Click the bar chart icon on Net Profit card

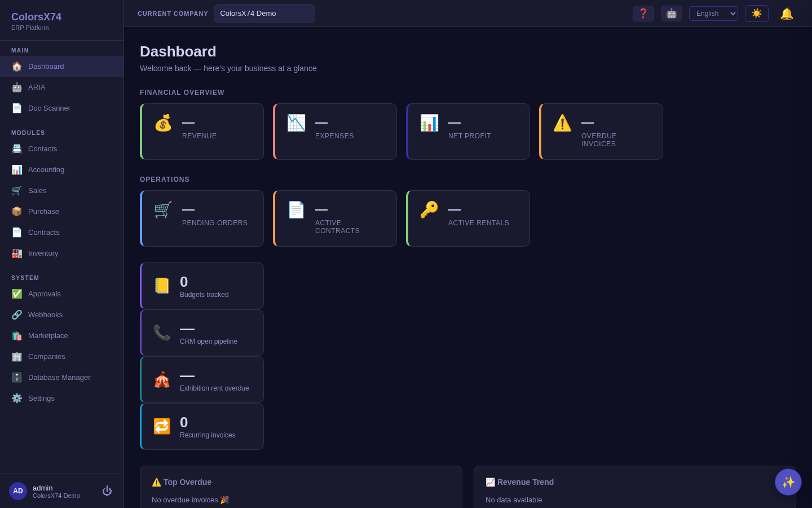429,123
